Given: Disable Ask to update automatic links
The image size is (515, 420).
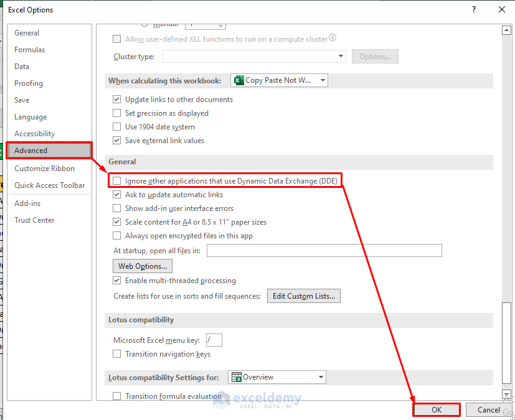Looking at the screenshot, I should pos(116,194).
